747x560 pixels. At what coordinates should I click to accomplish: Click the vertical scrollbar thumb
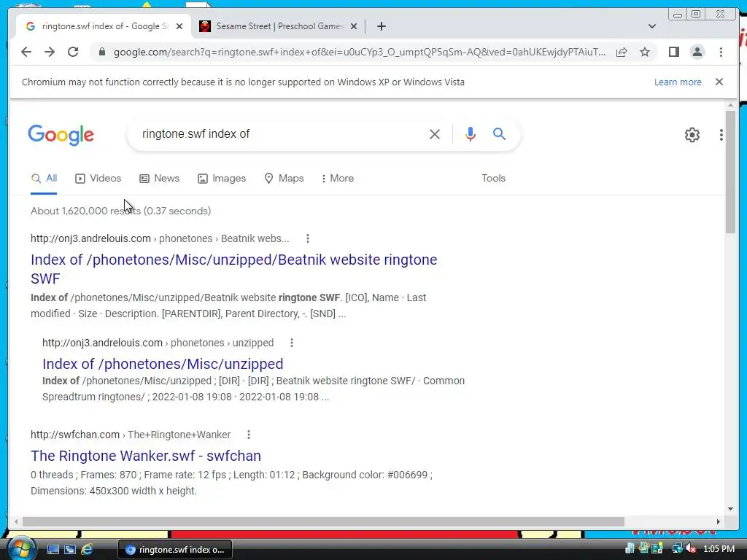point(730,171)
